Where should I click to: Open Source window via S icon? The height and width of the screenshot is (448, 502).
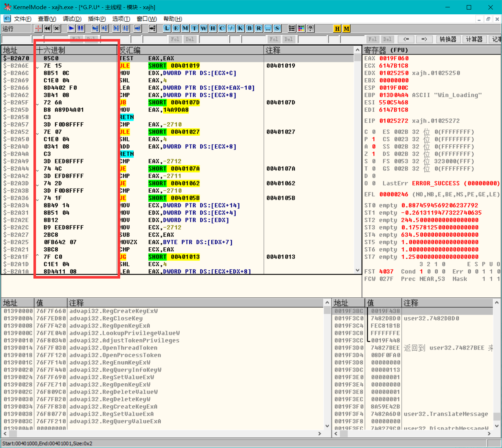coord(277,28)
